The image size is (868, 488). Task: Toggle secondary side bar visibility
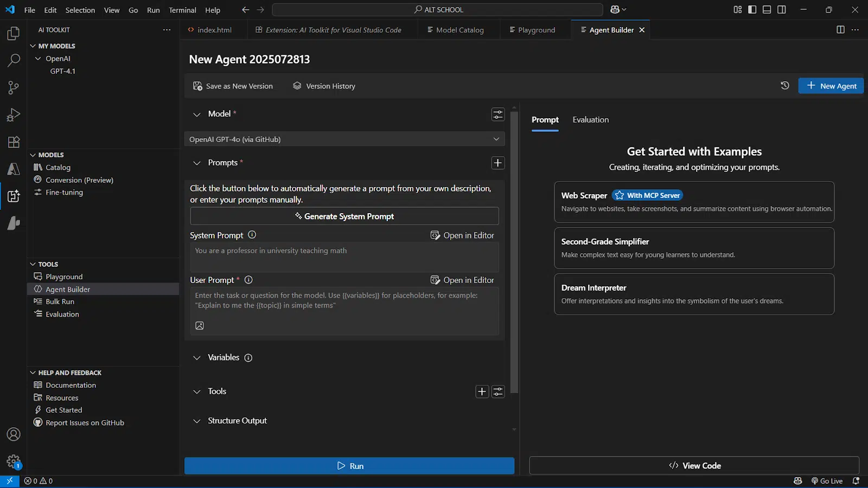point(781,9)
